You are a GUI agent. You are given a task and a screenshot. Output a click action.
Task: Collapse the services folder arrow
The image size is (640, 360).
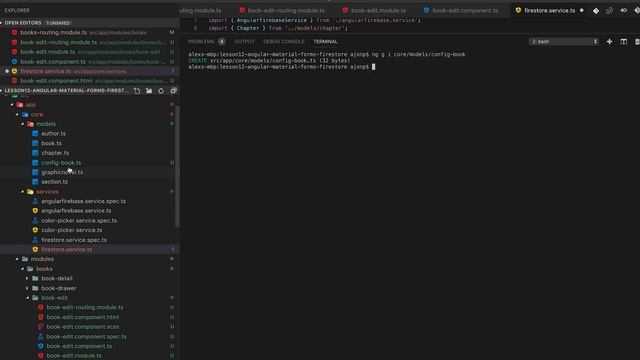[x=22, y=191]
